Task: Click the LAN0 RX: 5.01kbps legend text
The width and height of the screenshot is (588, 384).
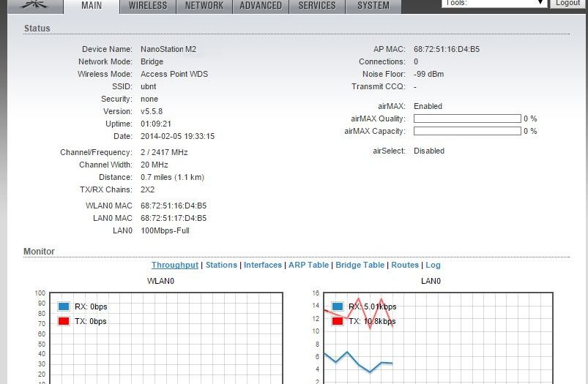Action: coord(372,306)
